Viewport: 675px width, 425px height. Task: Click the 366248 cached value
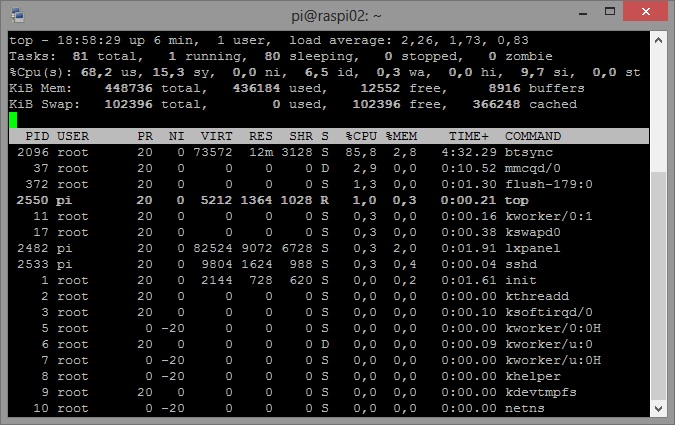[x=496, y=104]
